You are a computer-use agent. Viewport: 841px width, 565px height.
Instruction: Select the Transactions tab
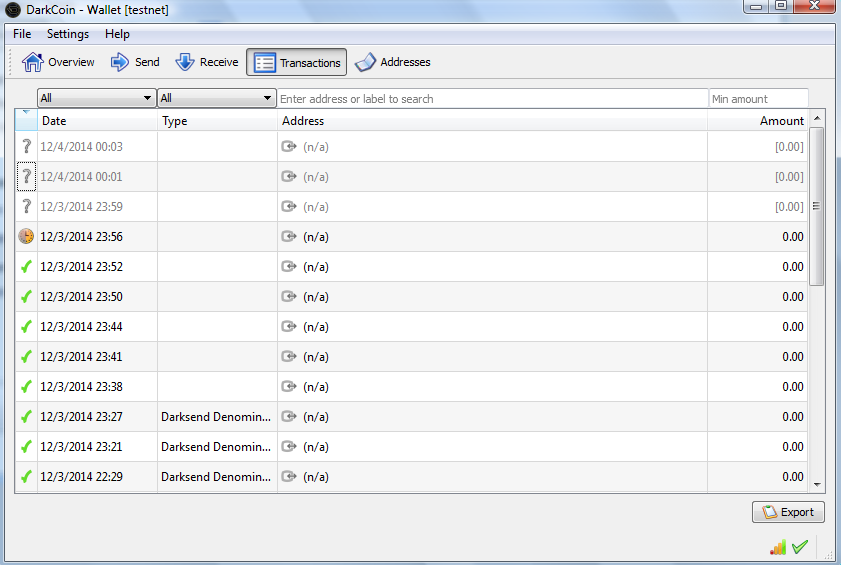click(297, 63)
